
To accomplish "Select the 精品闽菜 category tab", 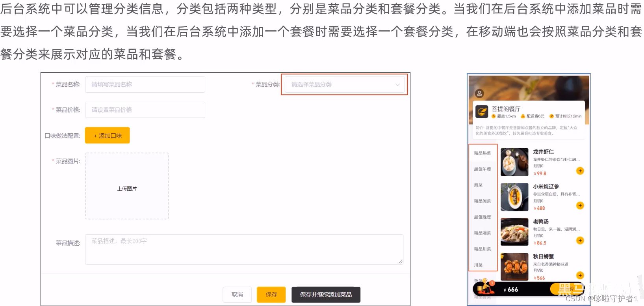I will pyautogui.click(x=483, y=201).
